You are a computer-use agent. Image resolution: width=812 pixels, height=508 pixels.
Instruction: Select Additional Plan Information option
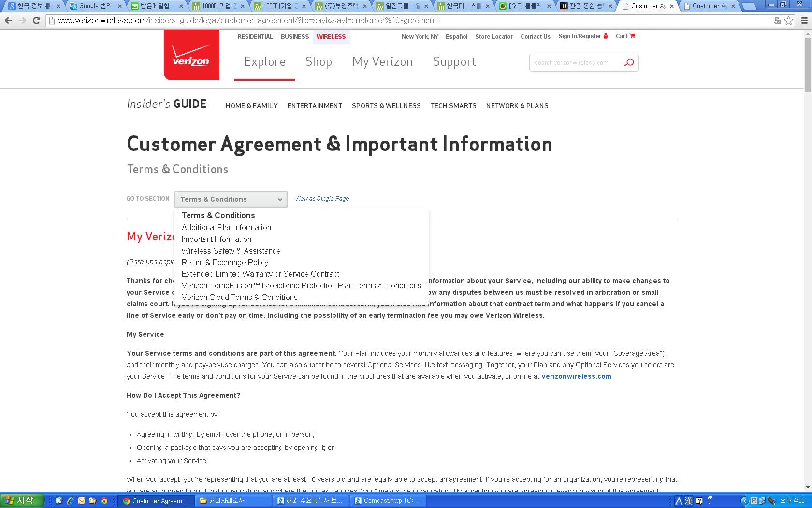click(226, 227)
